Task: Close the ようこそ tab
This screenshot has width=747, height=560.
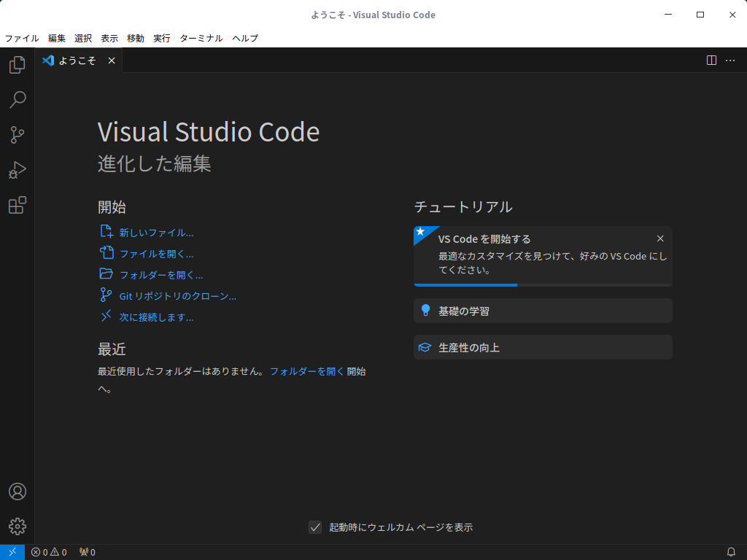Action: click(112, 61)
